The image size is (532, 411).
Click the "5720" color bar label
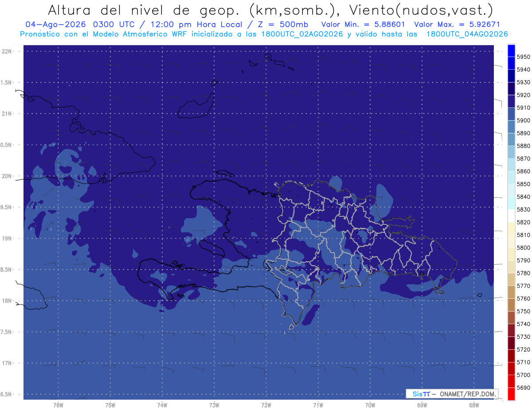pyautogui.click(x=523, y=349)
